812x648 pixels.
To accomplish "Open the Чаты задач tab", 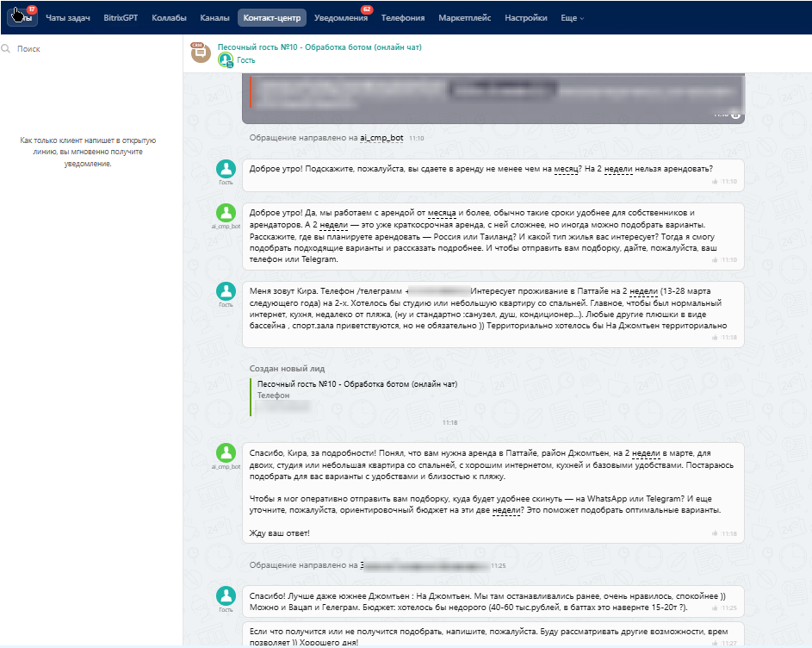I will [x=68, y=17].
